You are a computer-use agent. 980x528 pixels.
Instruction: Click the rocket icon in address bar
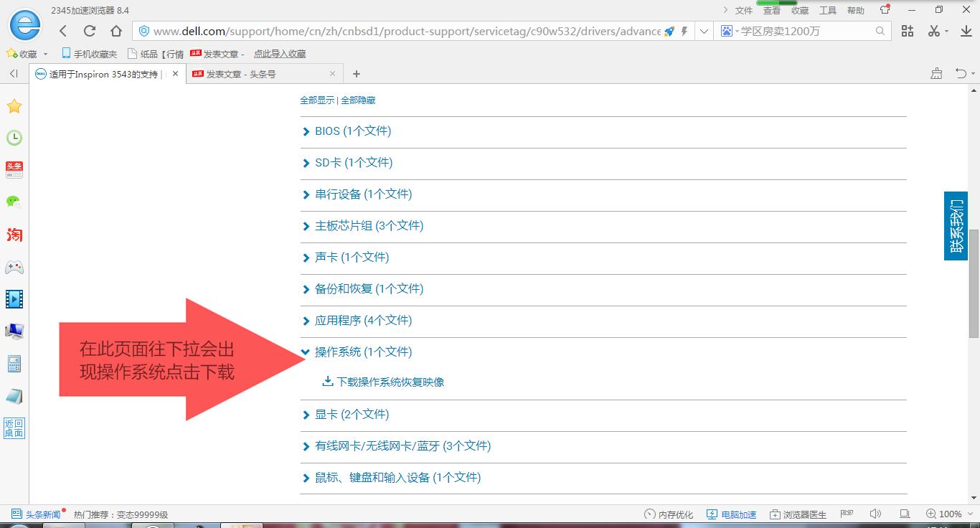click(669, 31)
